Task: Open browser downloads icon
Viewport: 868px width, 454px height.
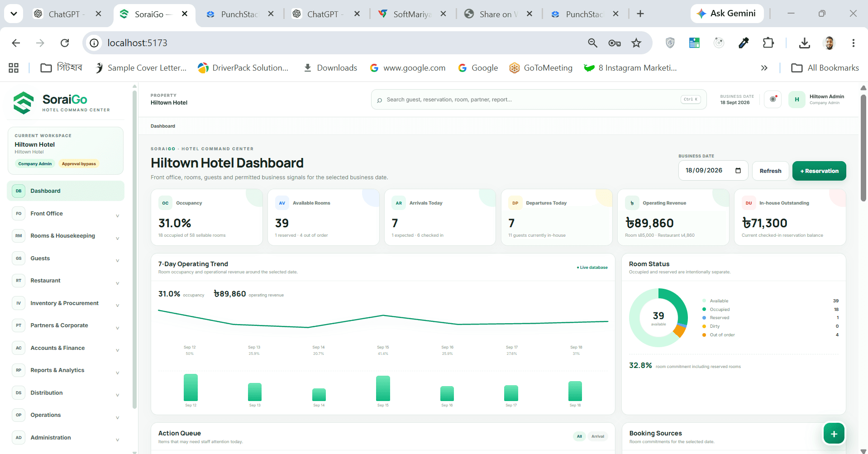Action: 804,43
